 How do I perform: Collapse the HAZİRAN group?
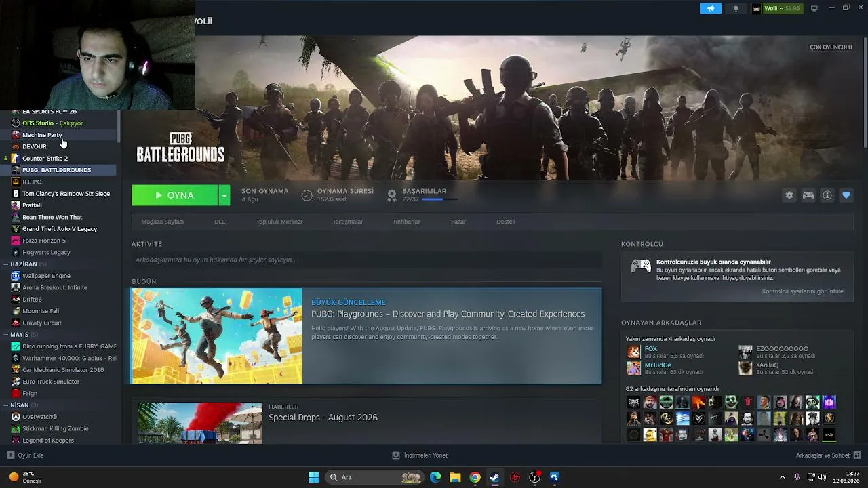click(x=5, y=264)
